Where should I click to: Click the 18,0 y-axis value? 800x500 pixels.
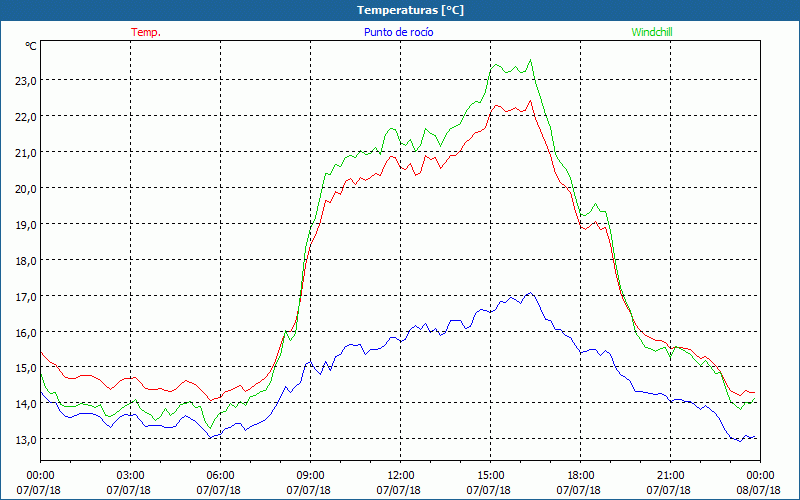point(26,260)
